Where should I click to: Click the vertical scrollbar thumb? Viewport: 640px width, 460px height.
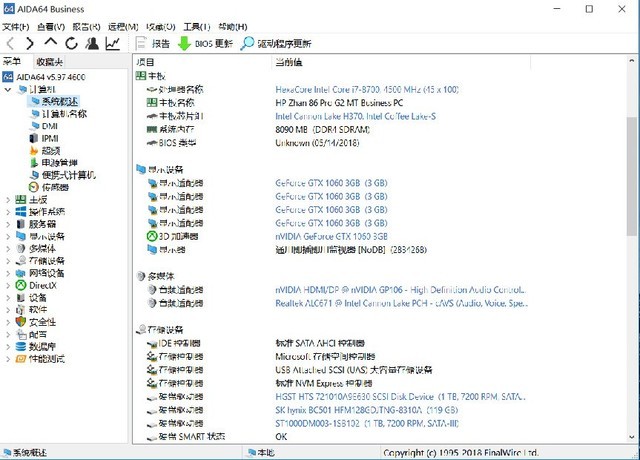click(x=632, y=176)
